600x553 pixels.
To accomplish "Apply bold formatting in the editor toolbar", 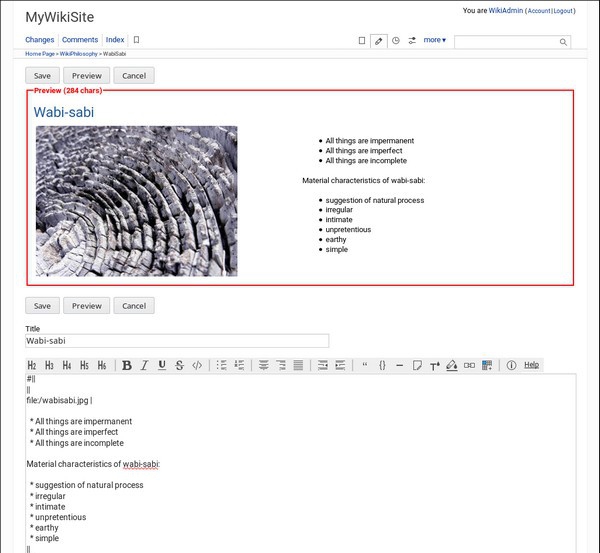I will click(x=127, y=366).
